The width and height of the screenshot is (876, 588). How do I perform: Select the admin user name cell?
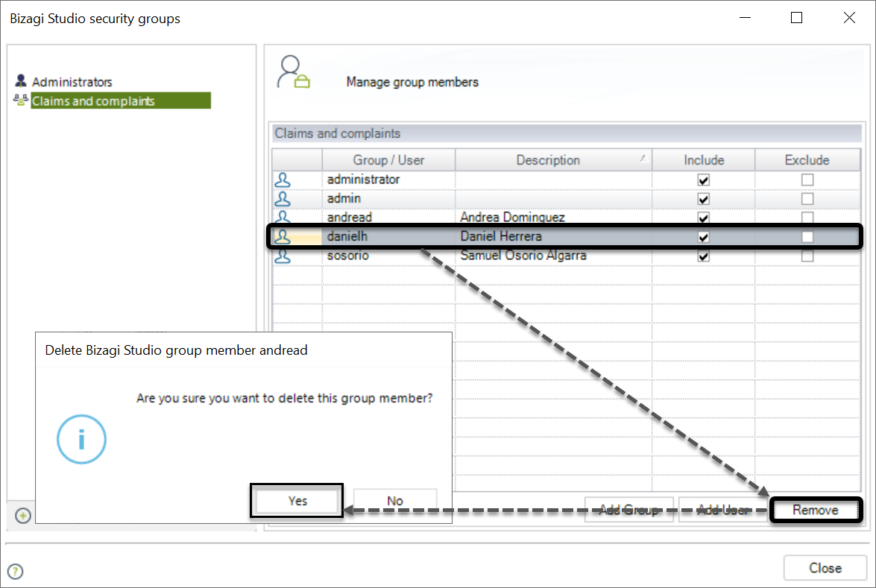388,199
